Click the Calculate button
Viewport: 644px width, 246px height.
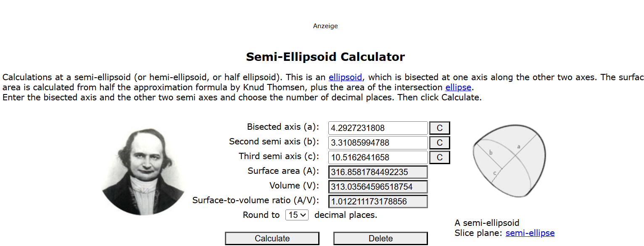(x=272, y=238)
